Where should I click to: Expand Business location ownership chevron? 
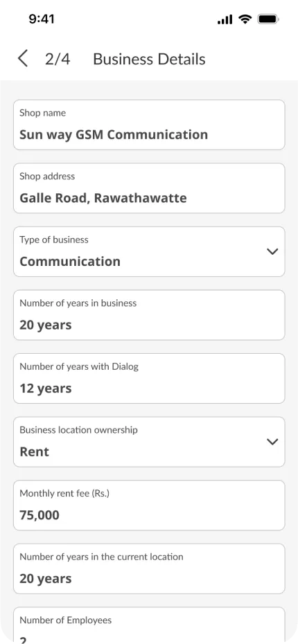272,442
